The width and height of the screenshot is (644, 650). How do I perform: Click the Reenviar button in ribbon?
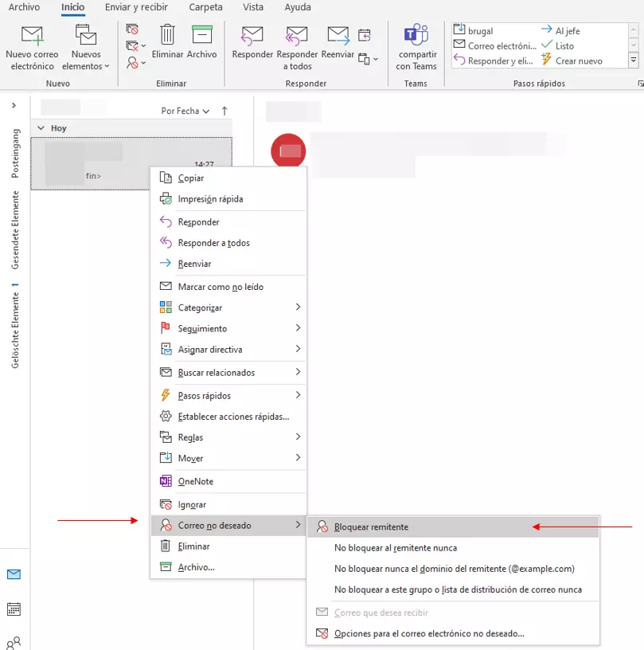pyautogui.click(x=338, y=42)
